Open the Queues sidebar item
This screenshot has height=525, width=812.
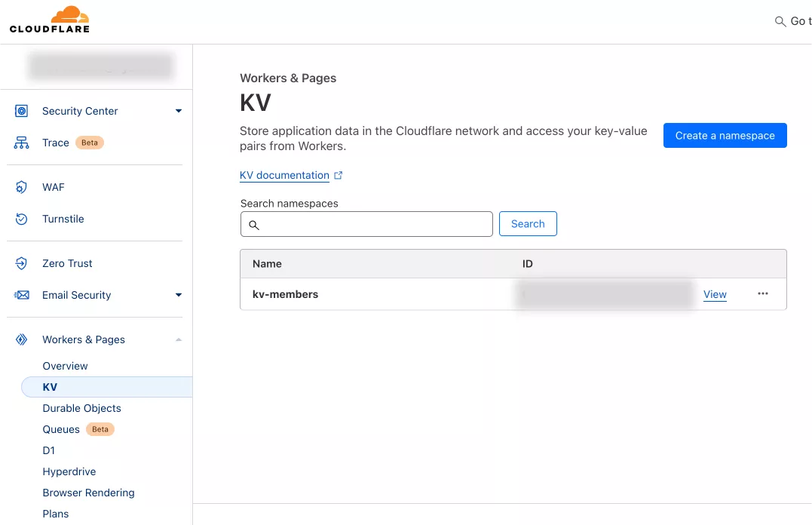pyautogui.click(x=61, y=429)
